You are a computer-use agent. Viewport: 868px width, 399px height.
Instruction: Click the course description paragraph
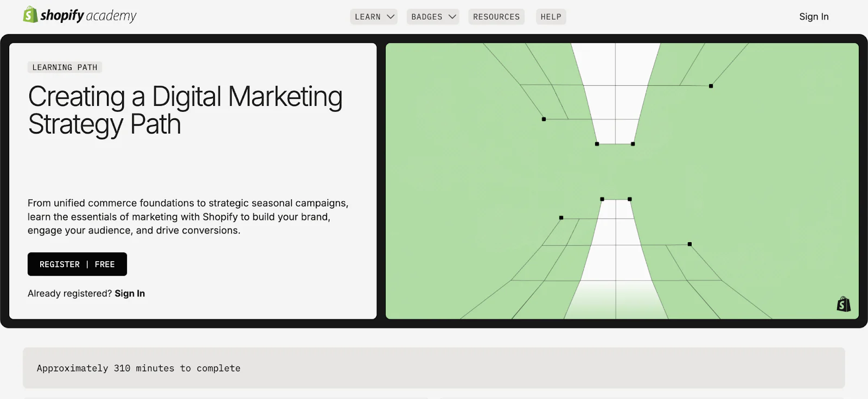tap(188, 217)
